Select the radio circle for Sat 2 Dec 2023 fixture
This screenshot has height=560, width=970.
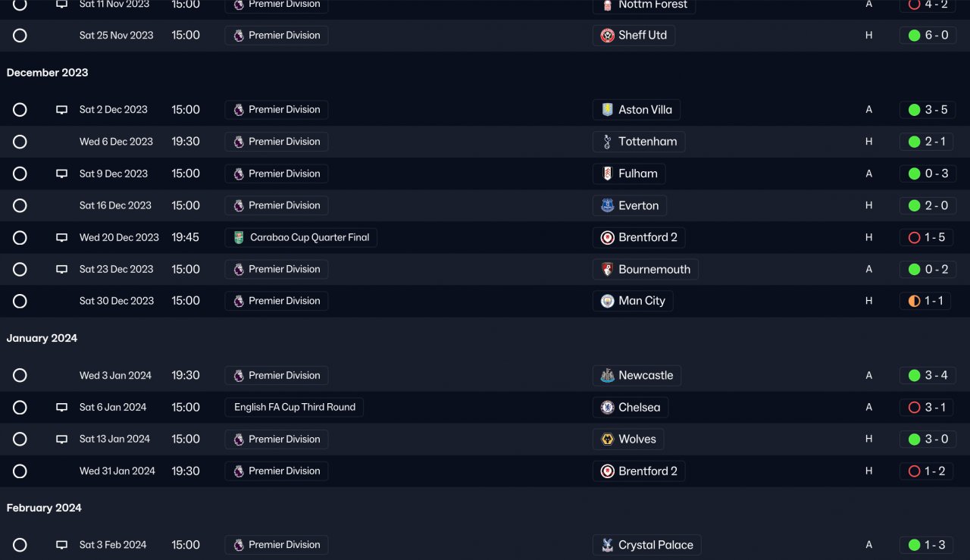pos(20,110)
